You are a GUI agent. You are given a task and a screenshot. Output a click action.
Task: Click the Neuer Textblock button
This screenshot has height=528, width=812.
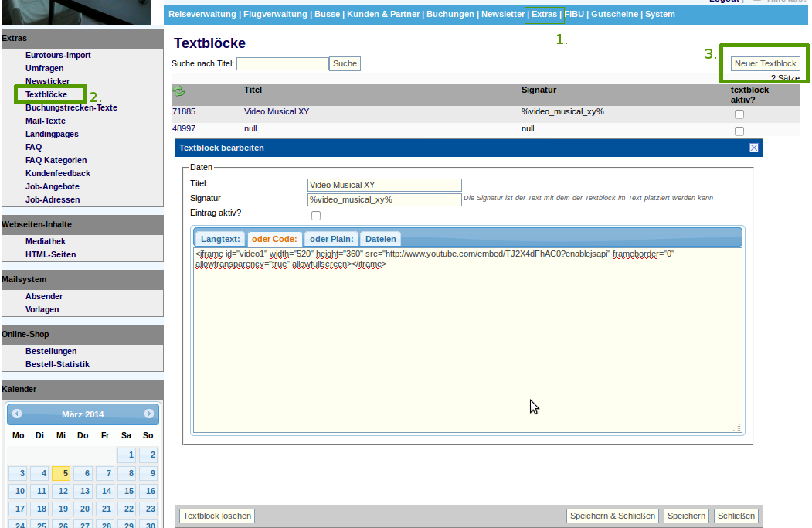tap(765, 63)
